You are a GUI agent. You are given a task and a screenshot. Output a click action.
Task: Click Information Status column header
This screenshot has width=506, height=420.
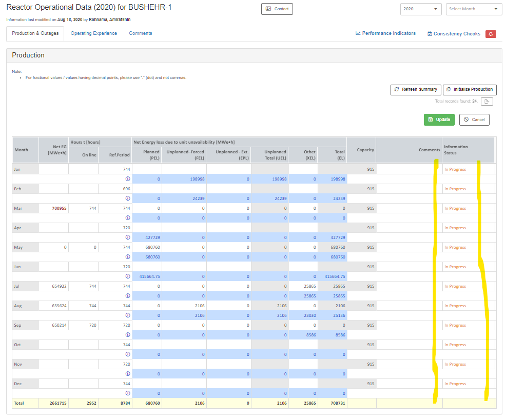click(468, 150)
